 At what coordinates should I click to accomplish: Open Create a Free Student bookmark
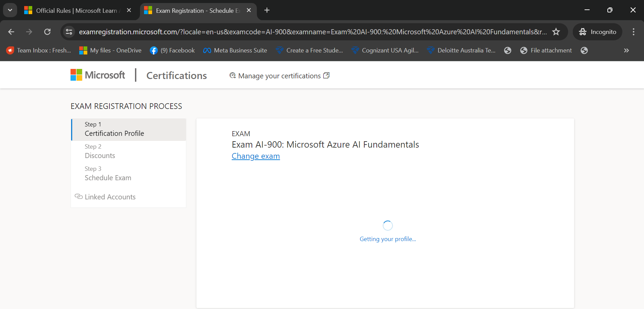[x=309, y=50]
